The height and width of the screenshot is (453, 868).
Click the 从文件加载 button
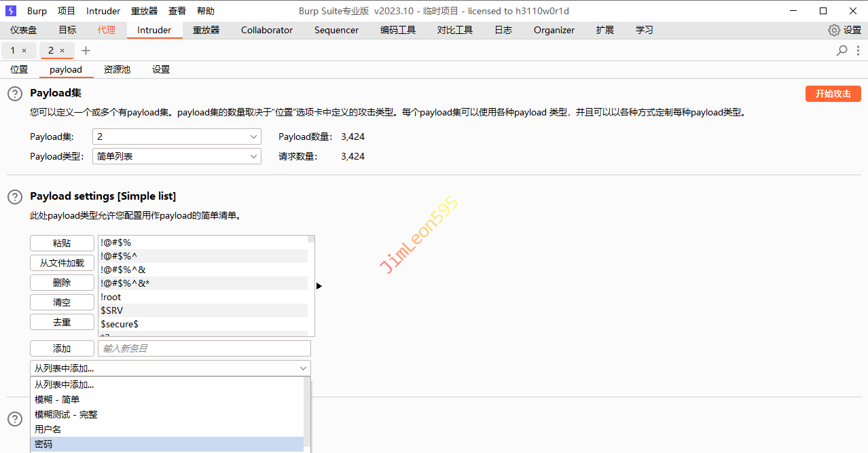coord(62,263)
